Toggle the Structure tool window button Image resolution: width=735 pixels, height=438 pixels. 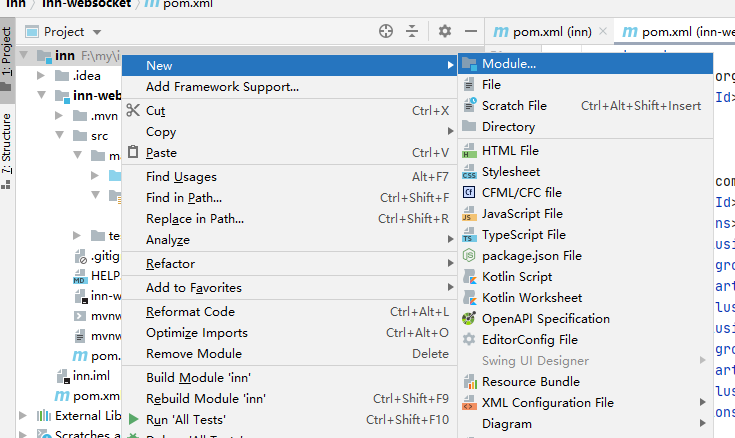7,150
